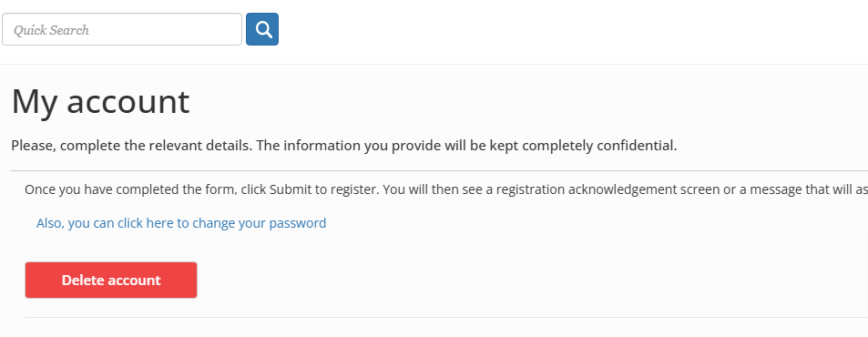Click the divider line below Delete account

[x=446, y=318]
